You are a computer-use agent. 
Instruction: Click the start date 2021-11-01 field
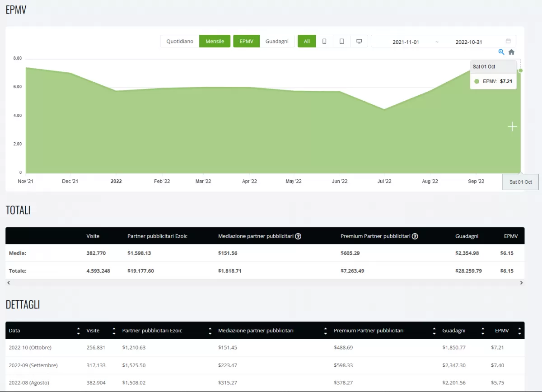pos(406,42)
